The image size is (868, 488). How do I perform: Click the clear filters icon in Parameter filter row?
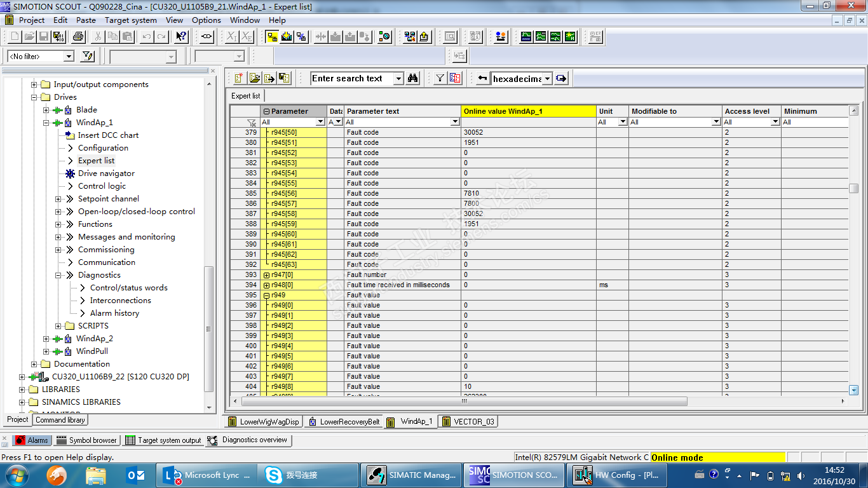[252, 122]
